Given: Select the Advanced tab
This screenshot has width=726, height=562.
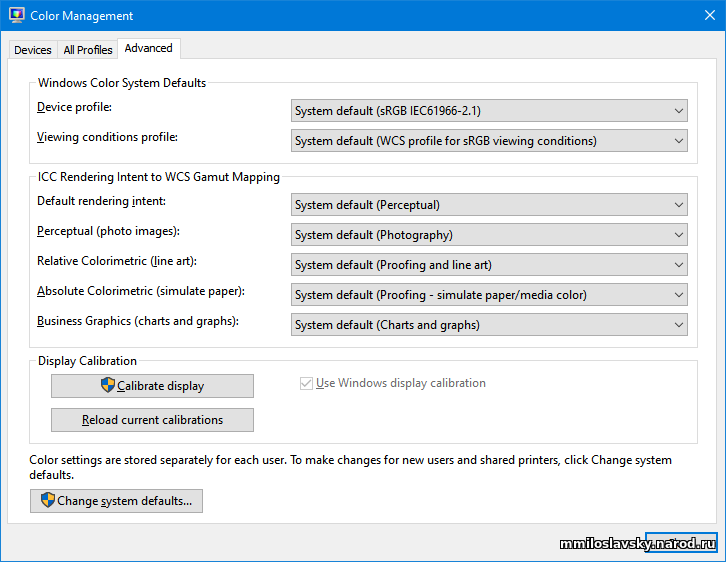Looking at the screenshot, I should [x=149, y=48].
